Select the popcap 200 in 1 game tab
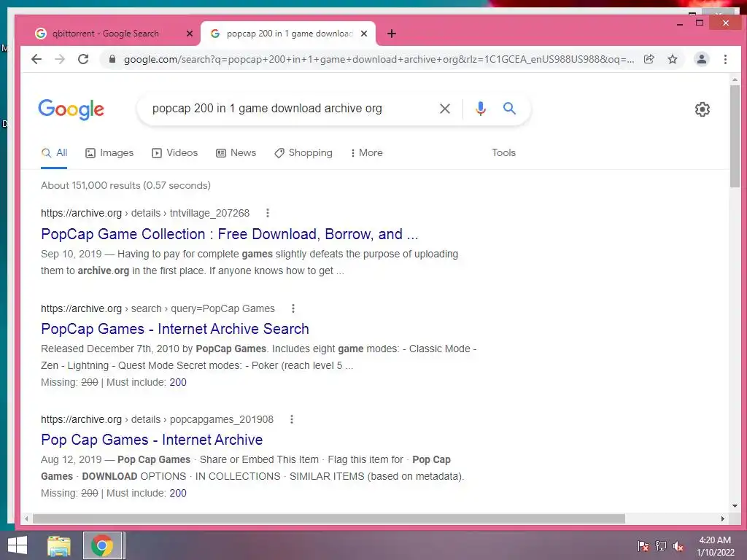747x560 pixels. (x=288, y=34)
